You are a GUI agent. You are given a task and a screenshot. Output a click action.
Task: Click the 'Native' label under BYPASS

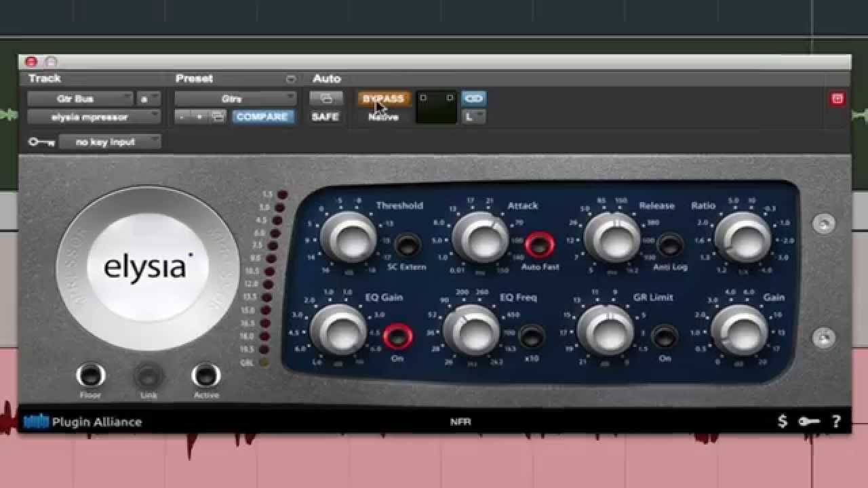383,117
